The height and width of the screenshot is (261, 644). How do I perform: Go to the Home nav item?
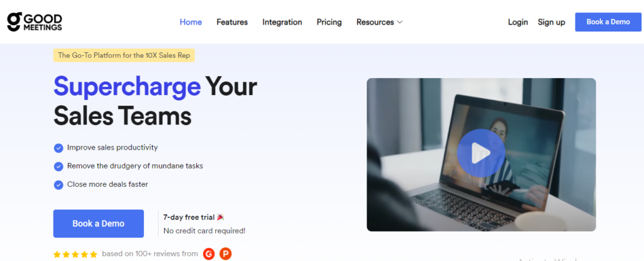coord(191,22)
